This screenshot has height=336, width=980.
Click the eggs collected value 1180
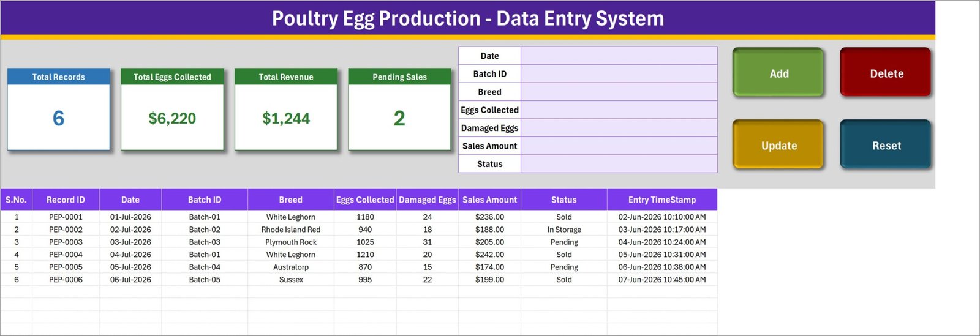[365, 217]
